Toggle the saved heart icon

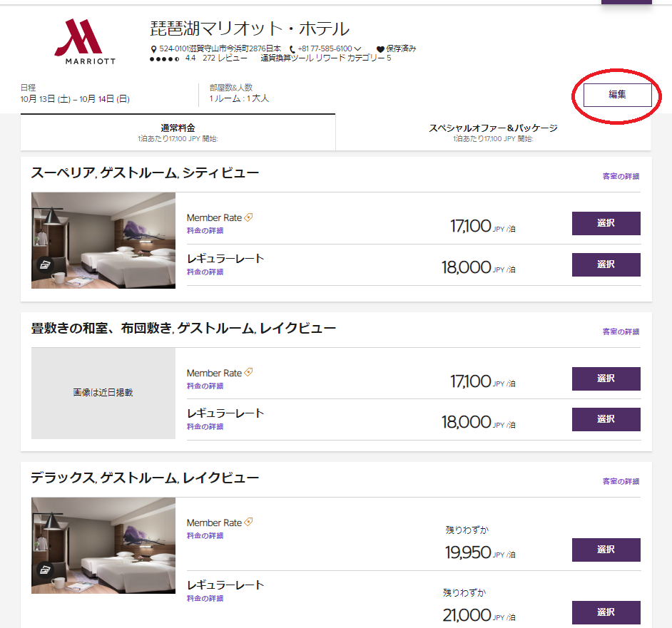[380, 49]
